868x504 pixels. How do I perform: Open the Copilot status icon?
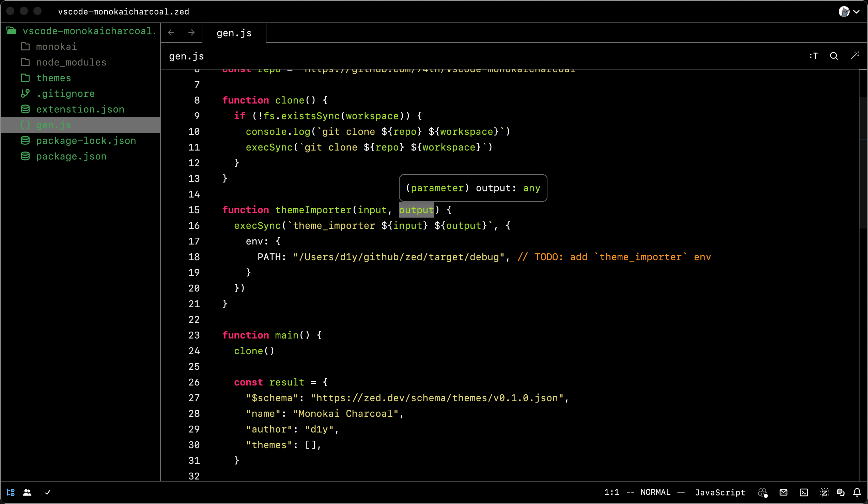[x=763, y=492]
